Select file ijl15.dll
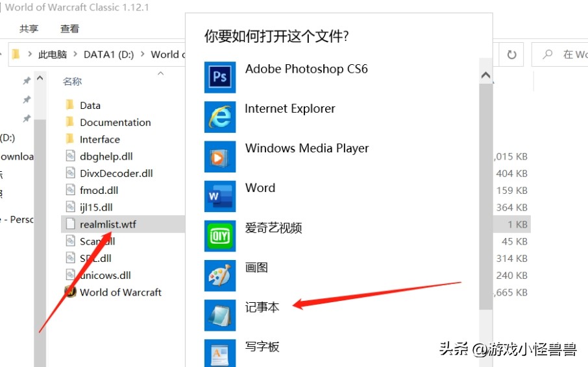588x367 pixels. [x=96, y=207]
